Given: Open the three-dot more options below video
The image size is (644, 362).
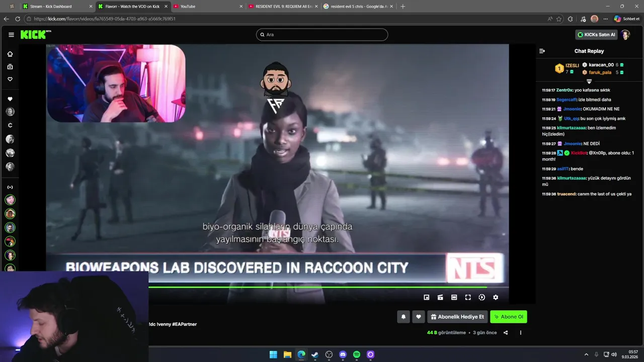Looking at the screenshot, I should point(520,332).
